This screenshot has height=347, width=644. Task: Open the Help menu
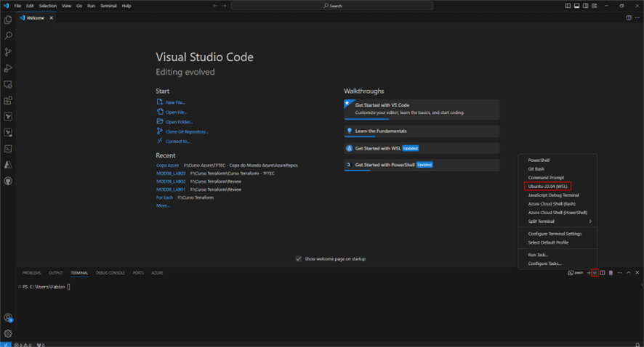click(x=126, y=6)
